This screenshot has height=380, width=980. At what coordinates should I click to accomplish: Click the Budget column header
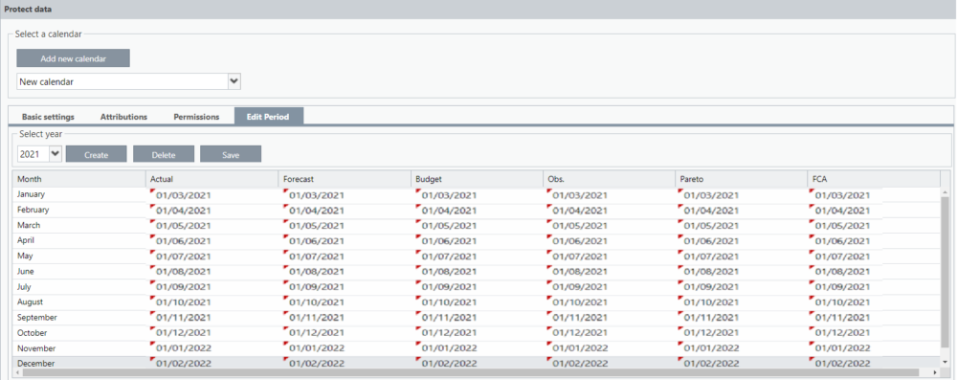click(477, 179)
